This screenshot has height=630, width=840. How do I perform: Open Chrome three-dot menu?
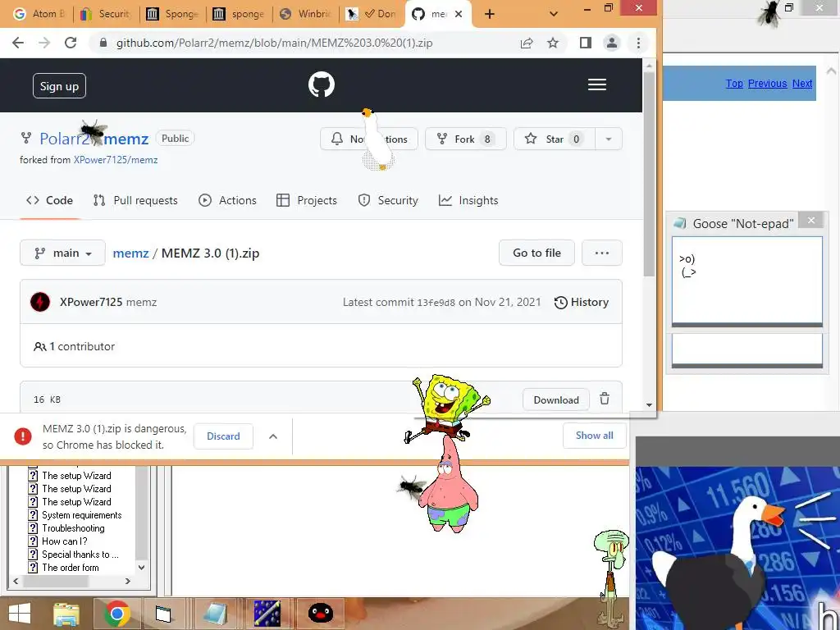click(638, 43)
